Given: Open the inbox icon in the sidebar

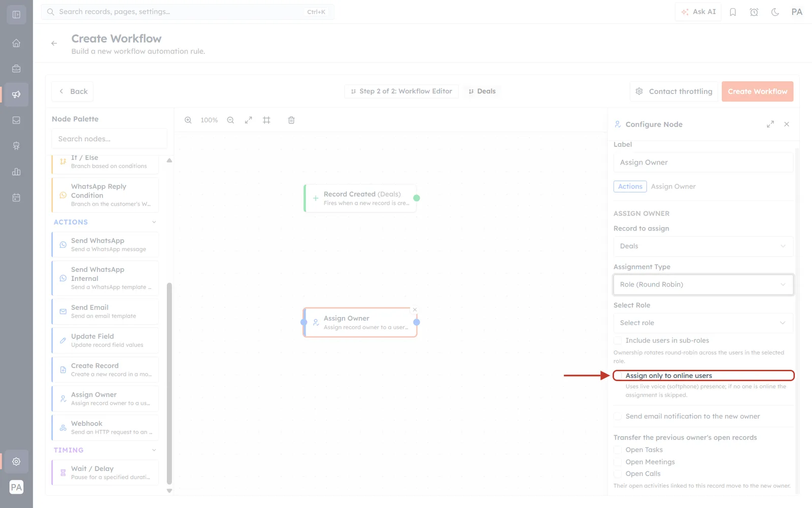Looking at the screenshot, I should pos(16,120).
